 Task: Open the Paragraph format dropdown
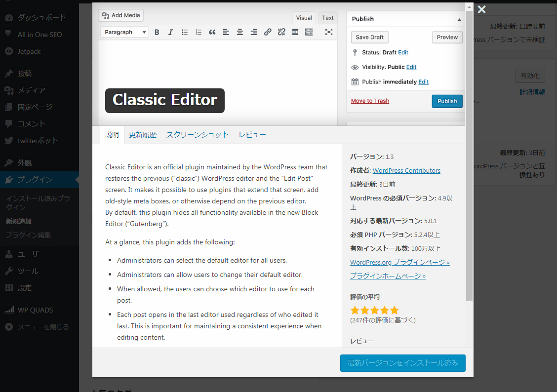coord(124,32)
